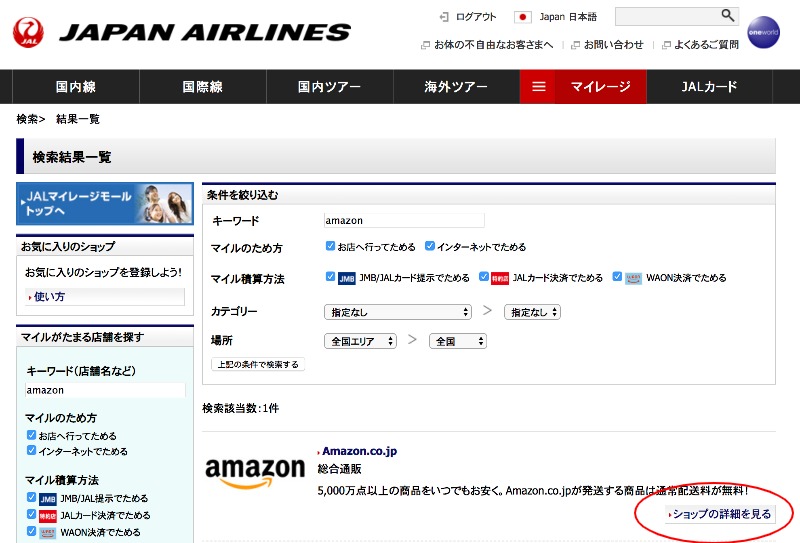Click ショップの詳細を見る button

tap(720, 514)
